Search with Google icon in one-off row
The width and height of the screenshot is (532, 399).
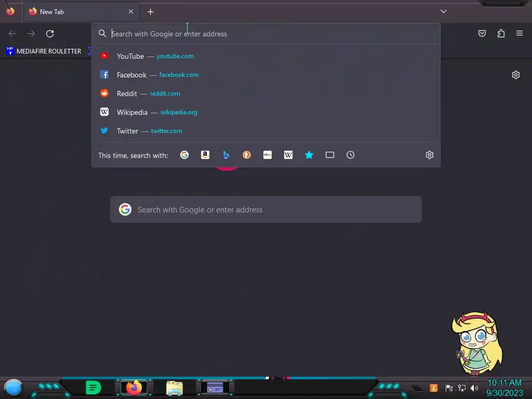(x=184, y=155)
